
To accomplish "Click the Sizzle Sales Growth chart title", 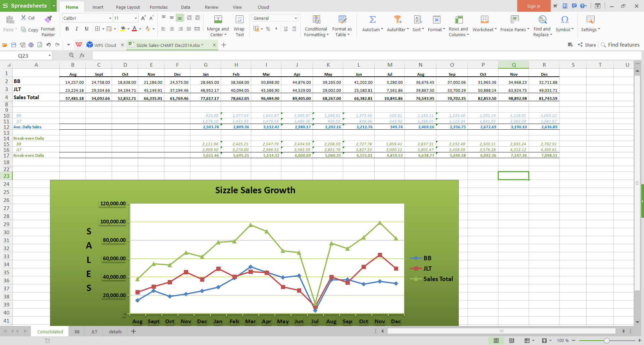I will [x=255, y=190].
